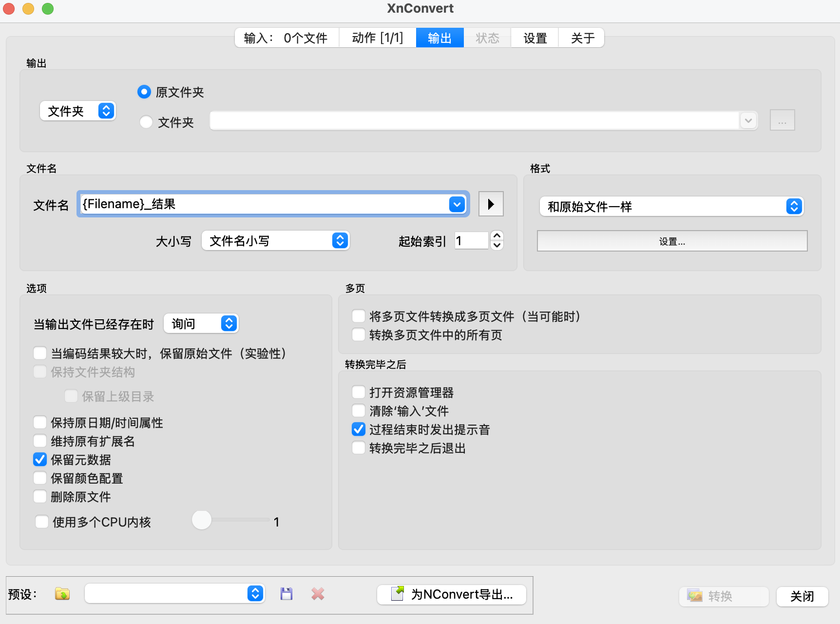Uncheck 过程结束时发出提示音 checkbox
840x624 pixels.
(x=359, y=429)
